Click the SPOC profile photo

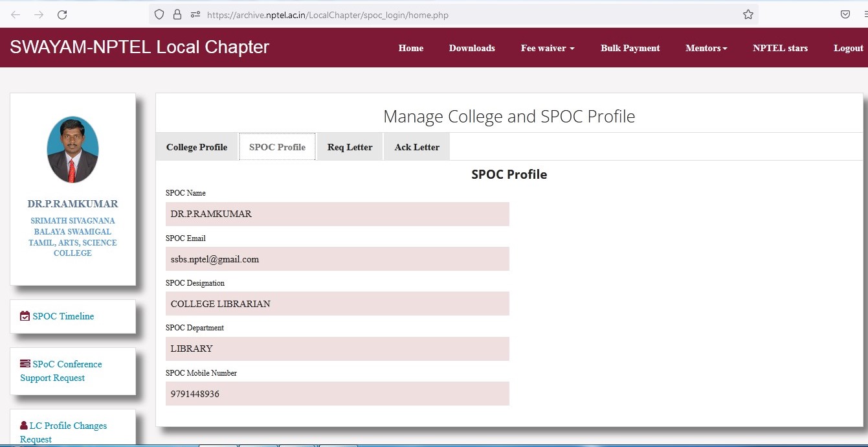[x=72, y=150]
